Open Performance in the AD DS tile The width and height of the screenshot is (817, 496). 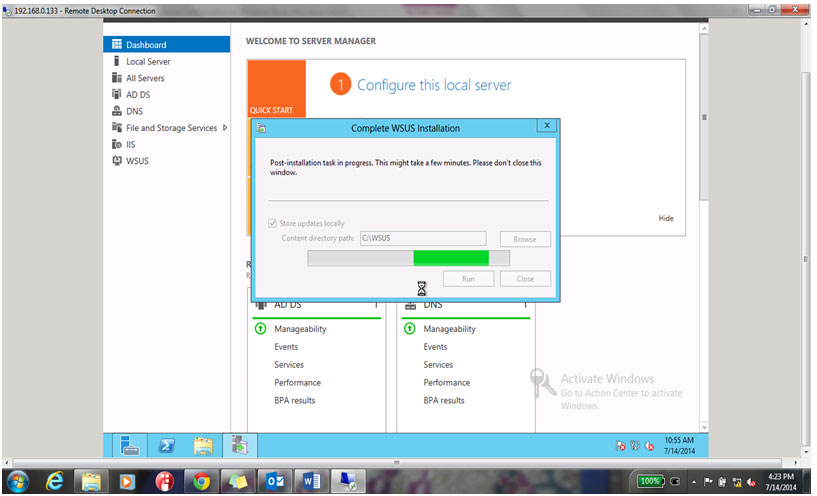pyautogui.click(x=298, y=382)
